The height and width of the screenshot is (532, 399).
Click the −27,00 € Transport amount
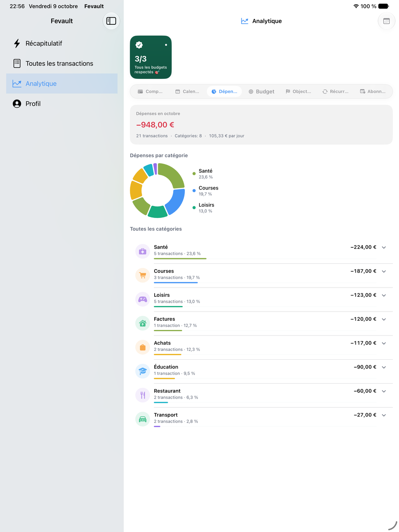point(365,415)
